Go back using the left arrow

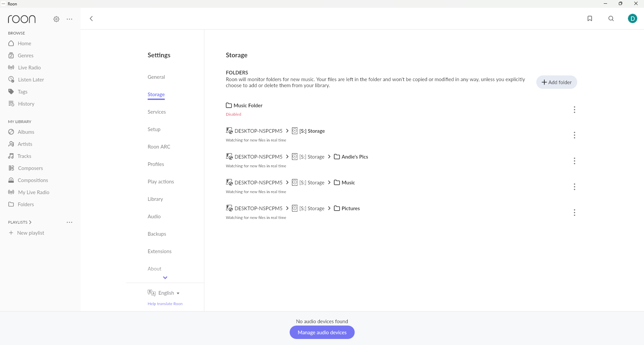click(91, 18)
